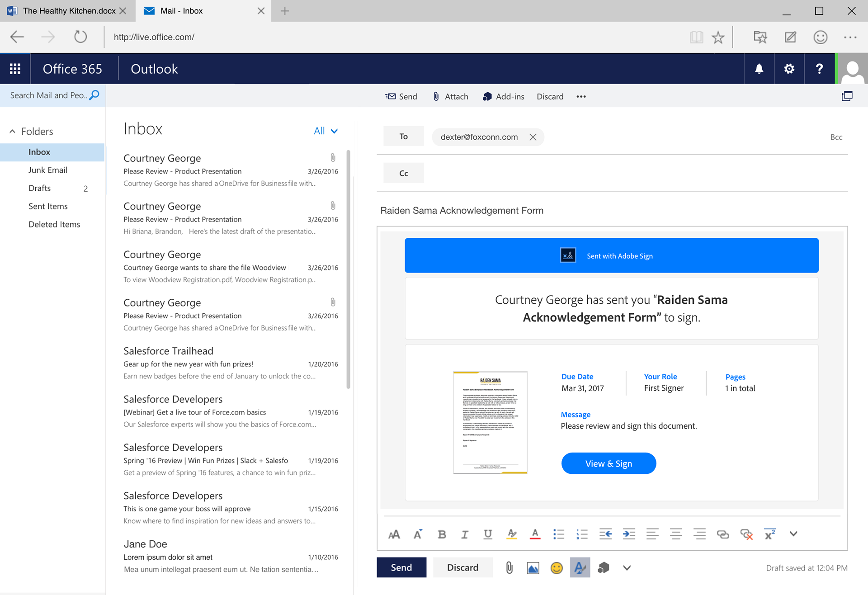Image resolution: width=868 pixels, height=595 pixels.
Task: Pick text highlight color
Action: (512, 534)
